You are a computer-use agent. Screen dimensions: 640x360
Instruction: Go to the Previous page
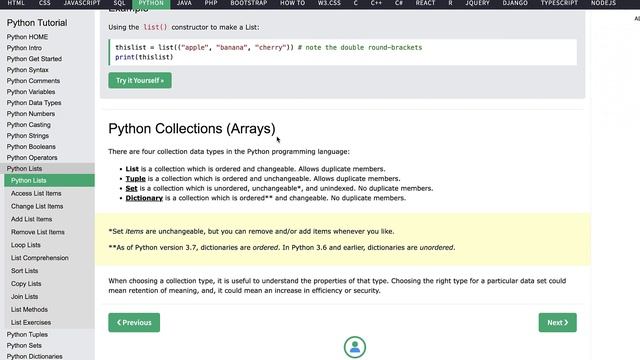tap(134, 322)
